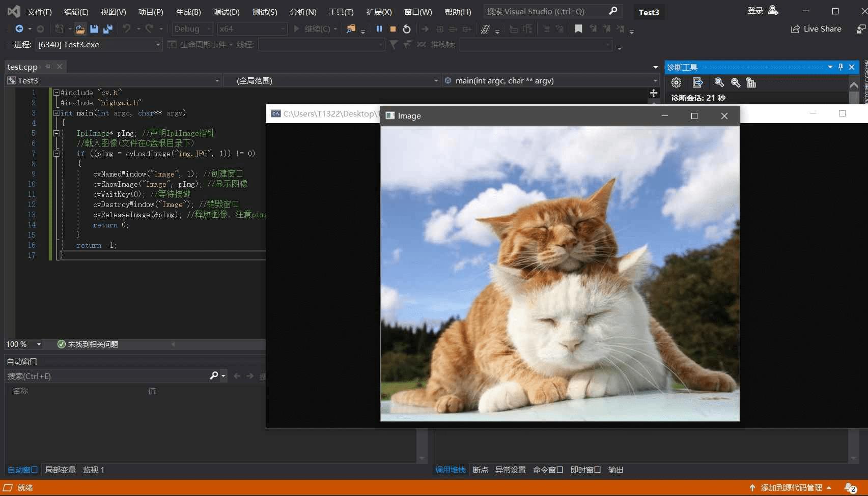Click the bookmark icon in the toolbar
Viewport: 868px width, 496px height.
[x=578, y=29]
